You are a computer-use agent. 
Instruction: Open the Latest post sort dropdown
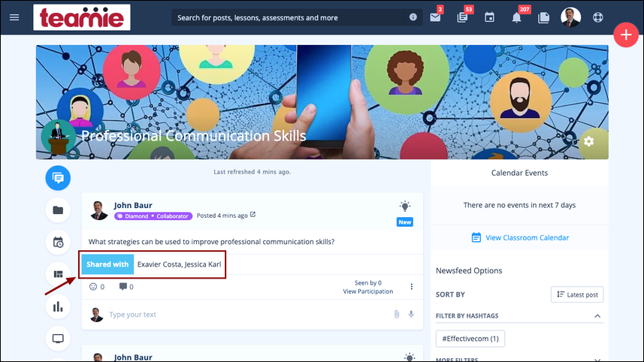point(577,294)
